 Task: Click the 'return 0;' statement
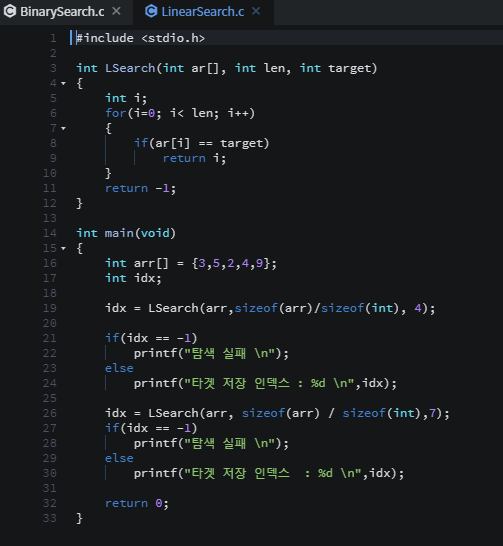click(x=137, y=503)
